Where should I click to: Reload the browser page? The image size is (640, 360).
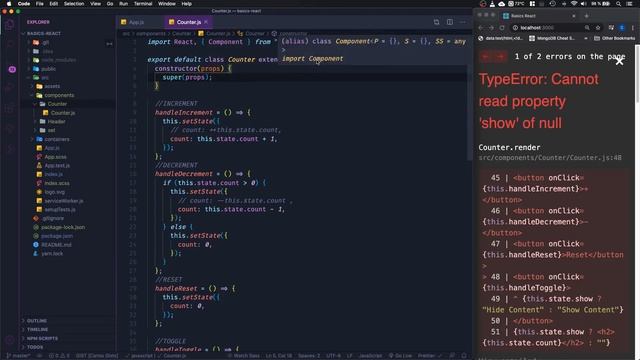tap(502, 28)
